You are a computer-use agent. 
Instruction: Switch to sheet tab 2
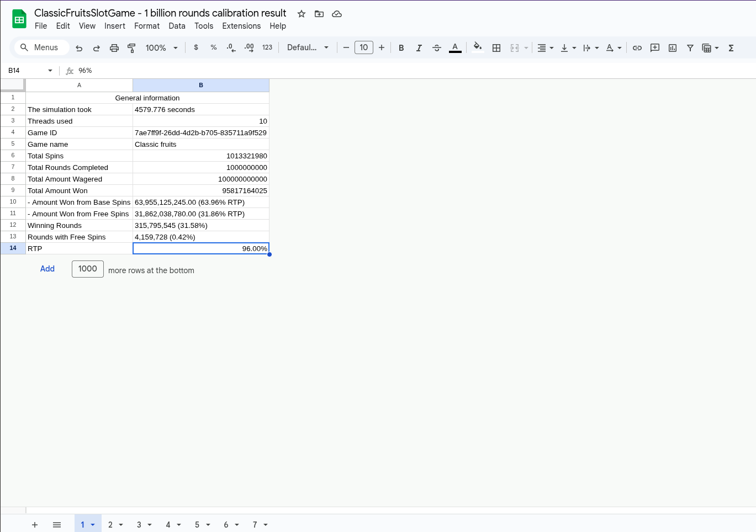pos(110,525)
